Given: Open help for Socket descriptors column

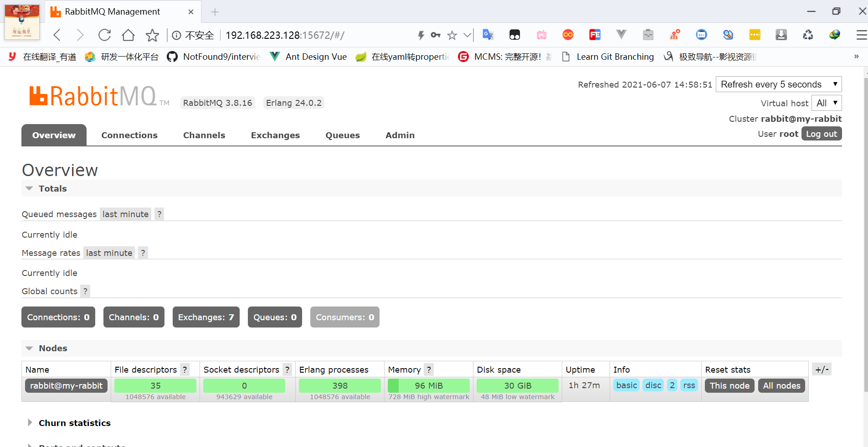Looking at the screenshot, I should pyautogui.click(x=287, y=369).
